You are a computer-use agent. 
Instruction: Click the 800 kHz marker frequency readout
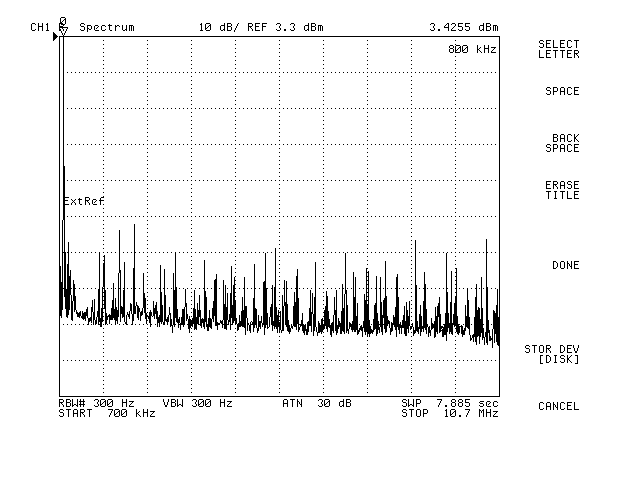[x=472, y=48]
